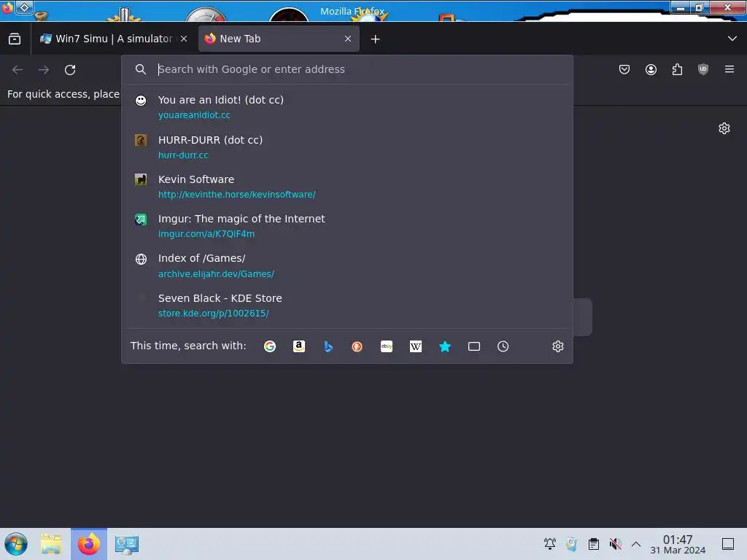The height and width of the screenshot is (560, 747).
Task: Open Kevin Software suggestion
Action: pyautogui.click(x=347, y=186)
